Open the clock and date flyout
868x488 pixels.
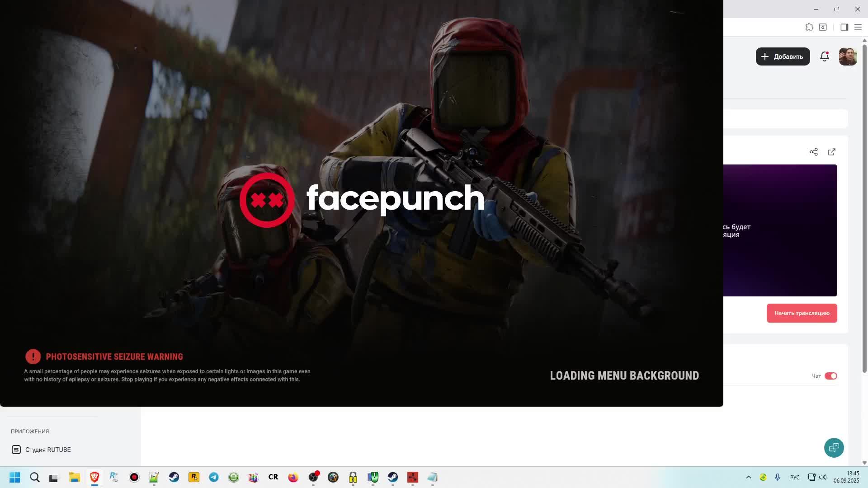(x=846, y=477)
